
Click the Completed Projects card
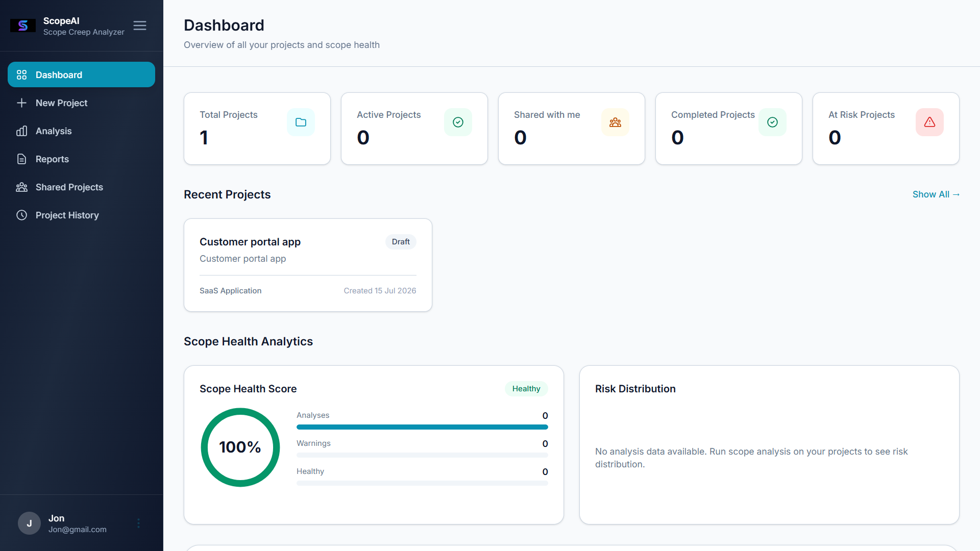729,129
